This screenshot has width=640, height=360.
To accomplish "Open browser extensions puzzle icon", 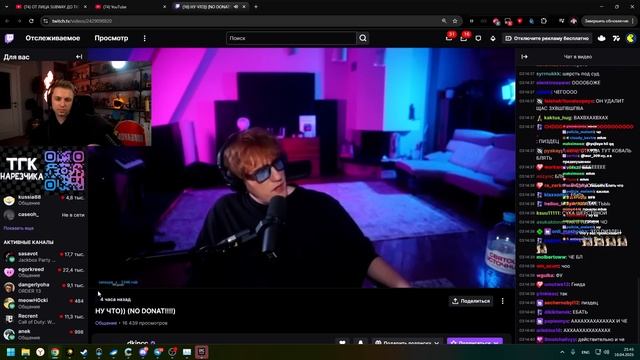I will [544, 21].
